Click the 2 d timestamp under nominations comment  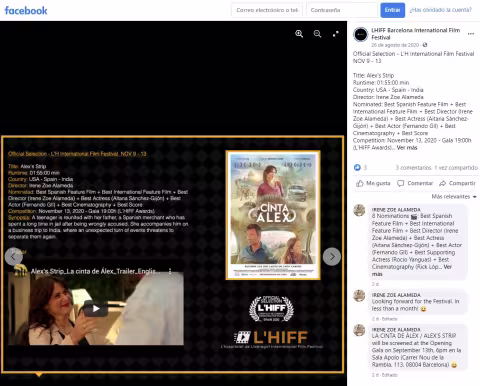click(375, 284)
